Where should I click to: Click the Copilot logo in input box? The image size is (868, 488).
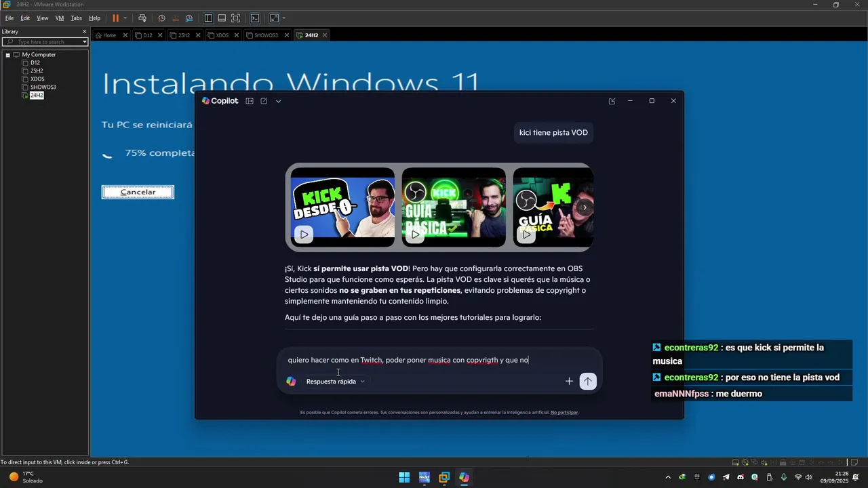[x=291, y=382]
